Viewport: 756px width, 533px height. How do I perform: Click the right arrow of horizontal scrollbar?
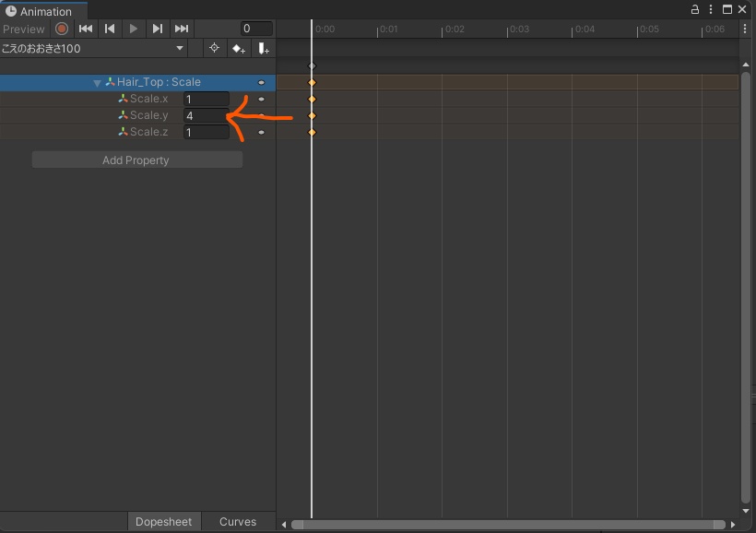(733, 525)
